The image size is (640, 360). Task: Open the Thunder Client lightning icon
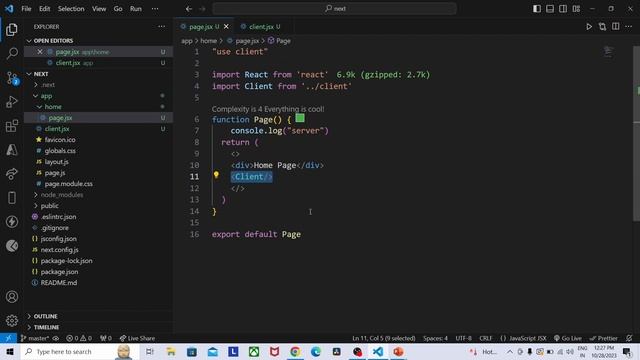(x=12, y=222)
